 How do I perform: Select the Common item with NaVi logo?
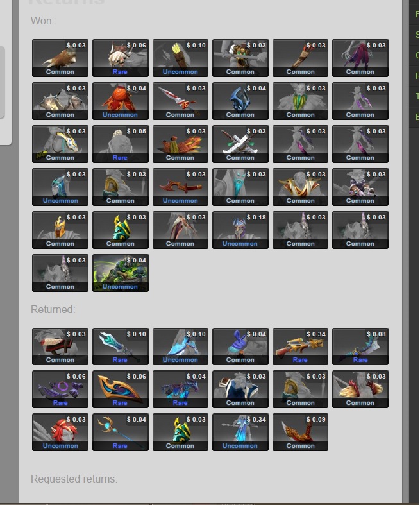coord(60,144)
